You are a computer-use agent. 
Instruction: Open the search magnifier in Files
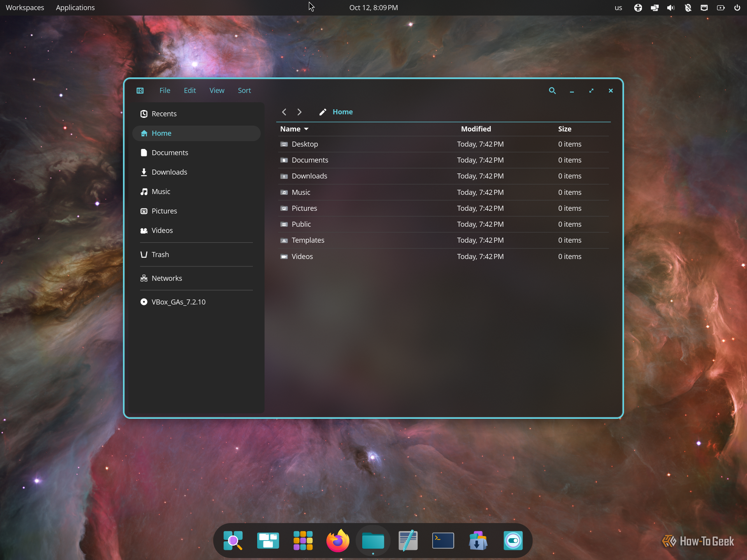point(552,91)
